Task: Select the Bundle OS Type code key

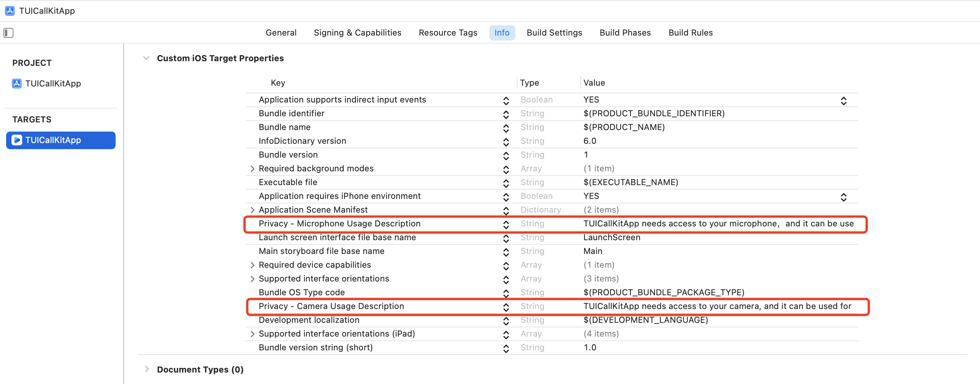Action: (302, 293)
